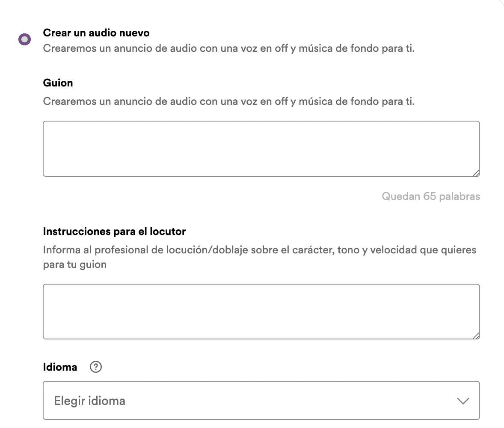Click the Idioma label
The image size is (504, 428).
point(60,367)
